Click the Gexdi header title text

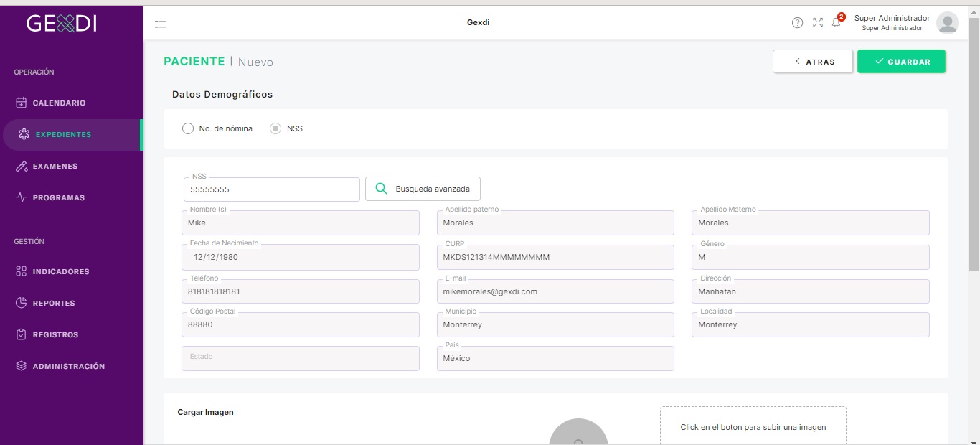coord(478,22)
